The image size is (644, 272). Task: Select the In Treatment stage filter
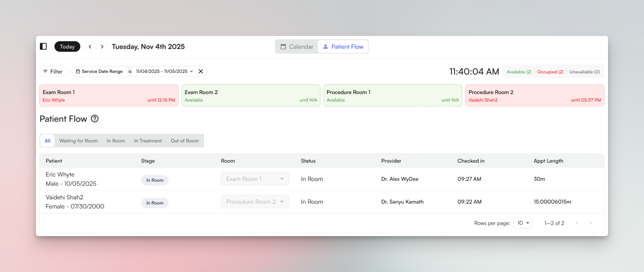(x=148, y=140)
